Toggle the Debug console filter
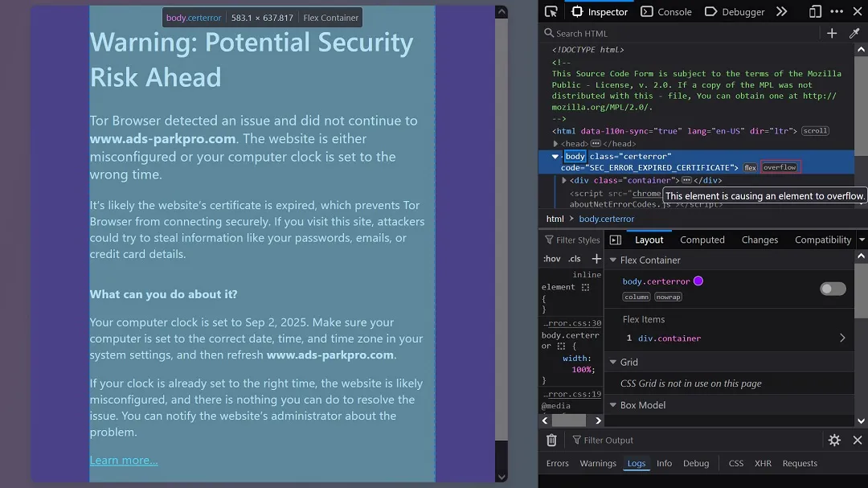 point(696,463)
